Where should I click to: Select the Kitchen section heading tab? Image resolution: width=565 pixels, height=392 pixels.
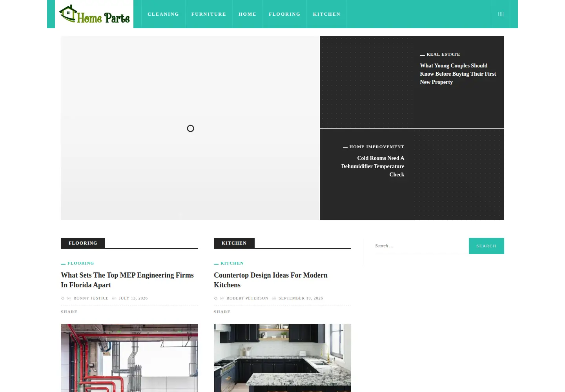234,243
